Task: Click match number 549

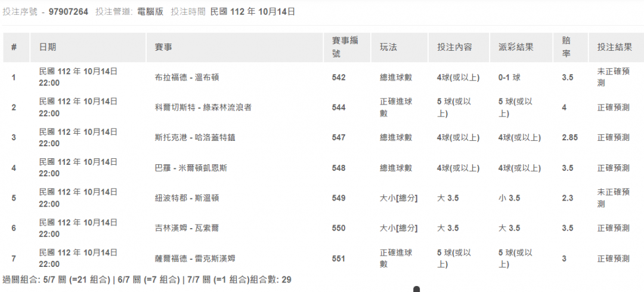Action: [339, 198]
